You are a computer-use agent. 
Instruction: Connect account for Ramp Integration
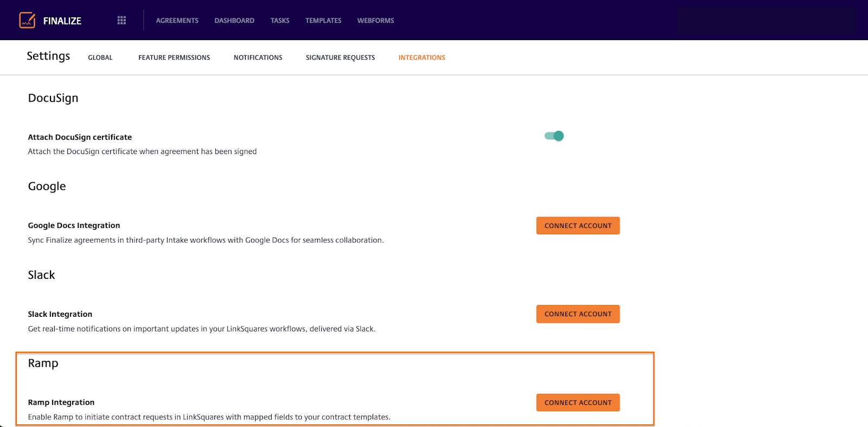578,403
